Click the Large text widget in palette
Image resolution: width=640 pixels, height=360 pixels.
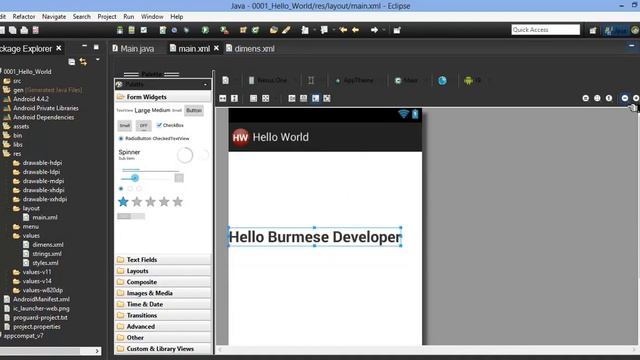pos(142,110)
